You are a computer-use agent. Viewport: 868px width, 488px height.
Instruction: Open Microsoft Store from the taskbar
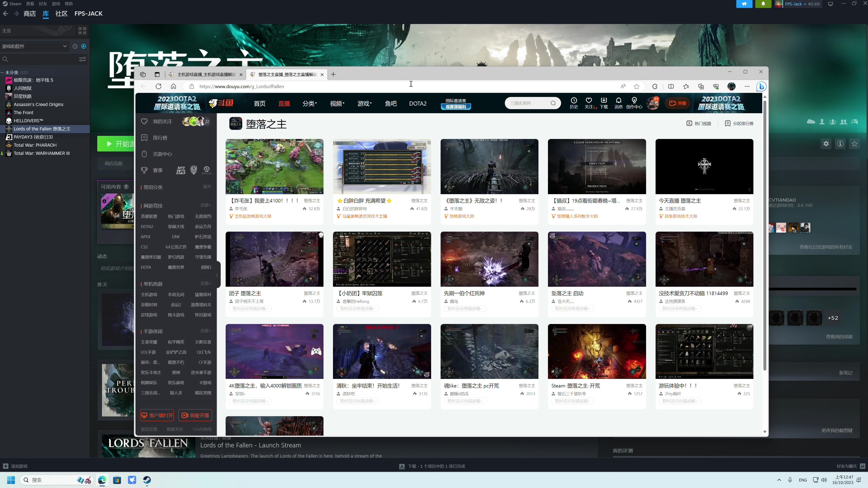pyautogui.click(x=117, y=480)
